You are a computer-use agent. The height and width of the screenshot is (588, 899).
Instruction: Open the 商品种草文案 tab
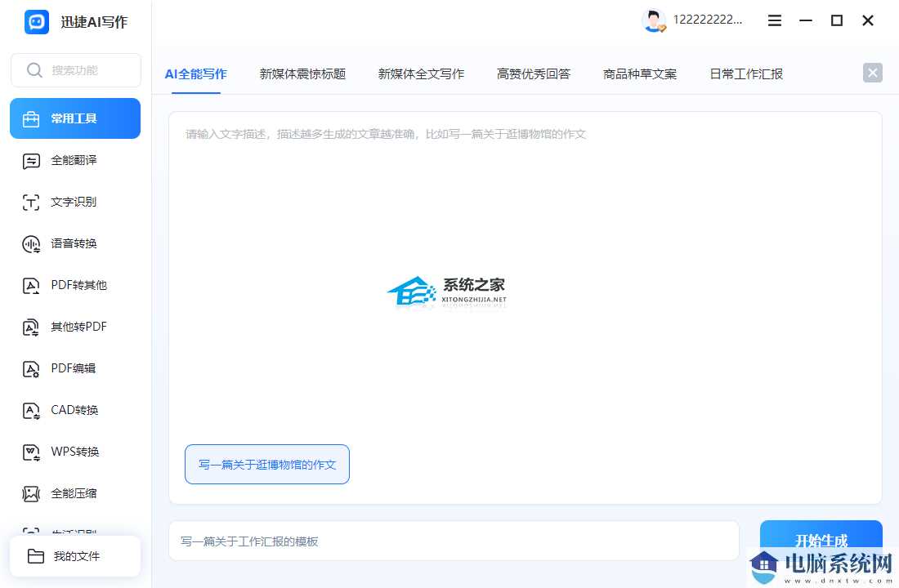coord(640,74)
